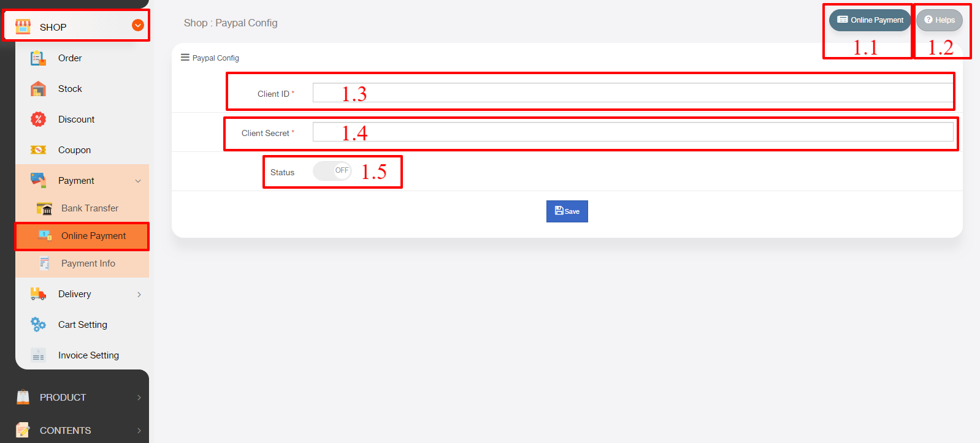Click the Invoice Setting document icon
Image resolution: width=980 pixels, height=443 pixels.
coord(38,355)
